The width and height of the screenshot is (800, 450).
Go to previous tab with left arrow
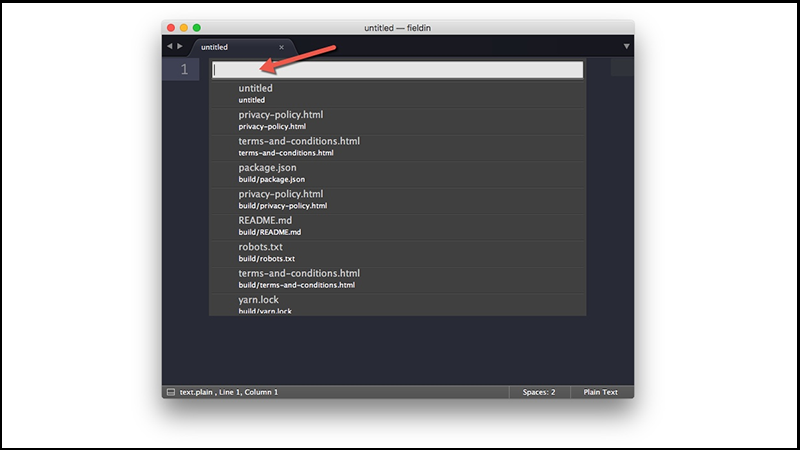[169, 46]
